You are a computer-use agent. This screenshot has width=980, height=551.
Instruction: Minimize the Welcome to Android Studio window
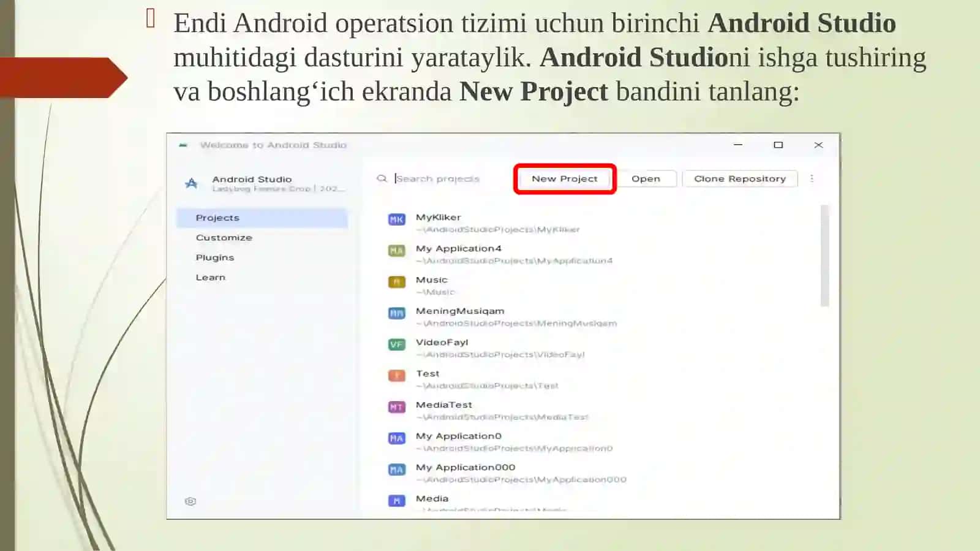pos(738,145)
